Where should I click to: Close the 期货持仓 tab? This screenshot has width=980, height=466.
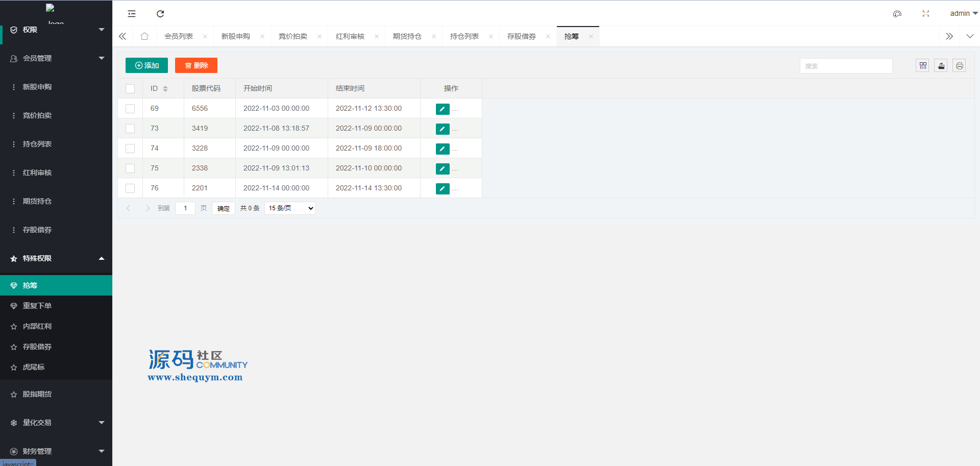[x=434, y=36]
